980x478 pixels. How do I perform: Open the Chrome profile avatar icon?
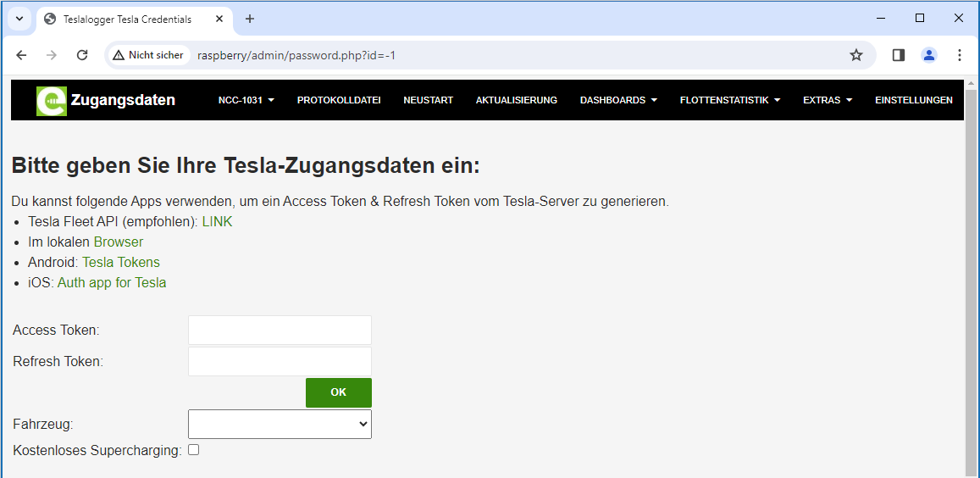pos(929,55)
